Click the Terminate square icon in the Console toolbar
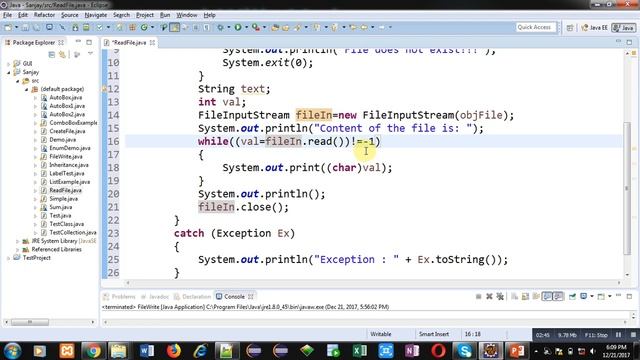This screenshot has width=640, height=360. (478, 296)
